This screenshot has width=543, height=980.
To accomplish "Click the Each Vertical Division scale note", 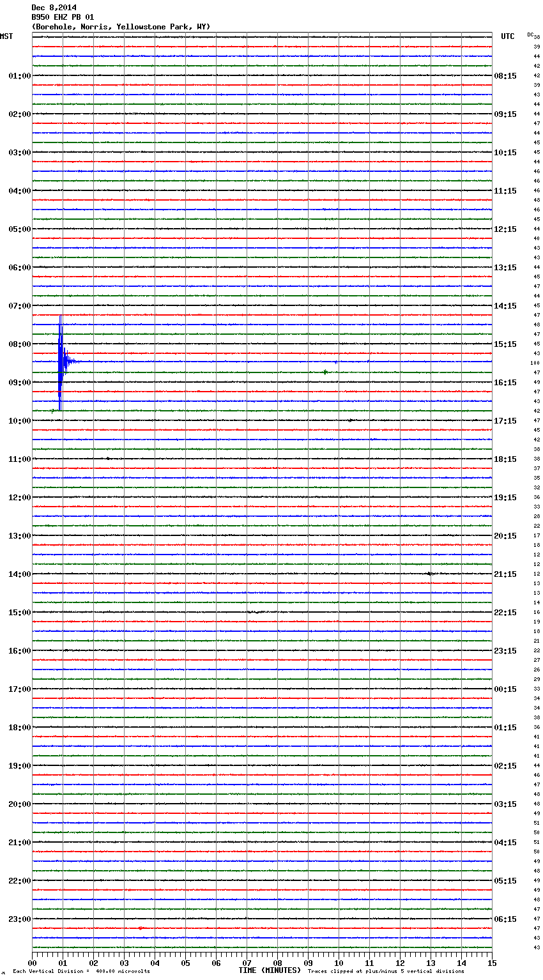I will (x=81, y=972).
